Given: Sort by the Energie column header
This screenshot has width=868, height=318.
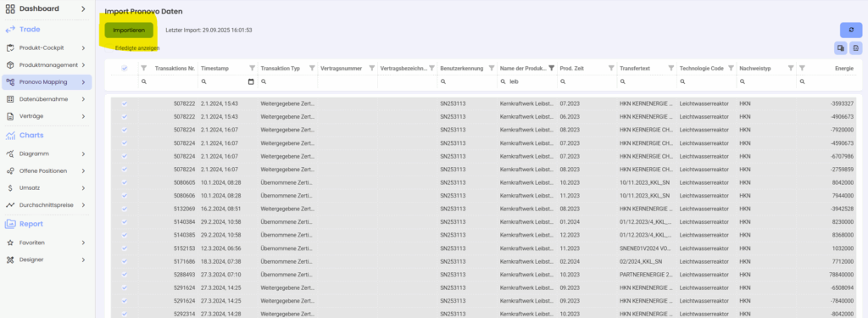Looking at the screenshot, I should click(844, 68).
